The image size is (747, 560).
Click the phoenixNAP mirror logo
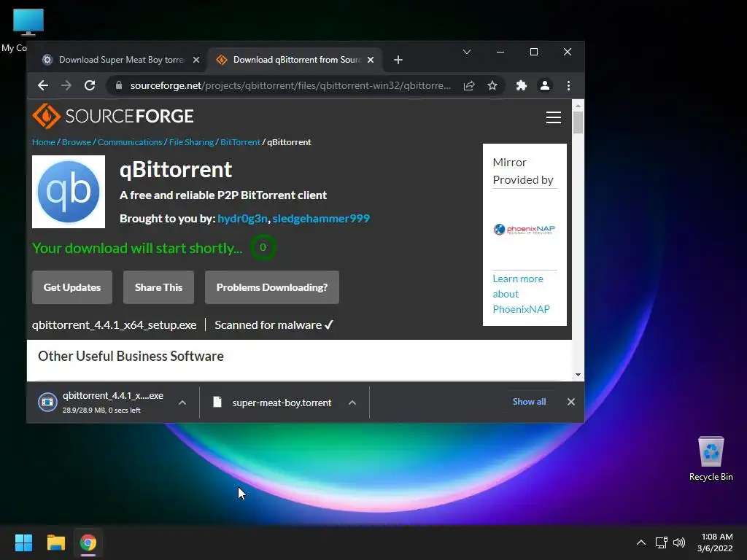pyautogui.click(x=524, y=230)
